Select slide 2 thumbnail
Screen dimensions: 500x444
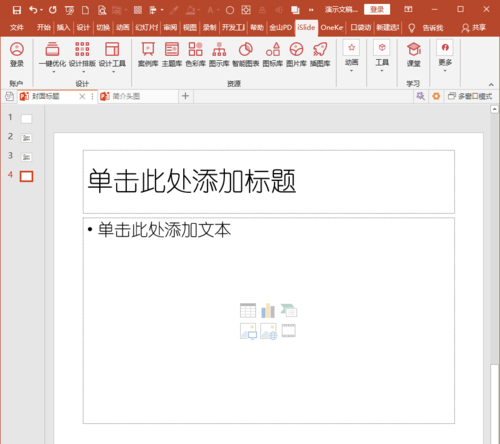pyautogui.click(x=26, y=138)
